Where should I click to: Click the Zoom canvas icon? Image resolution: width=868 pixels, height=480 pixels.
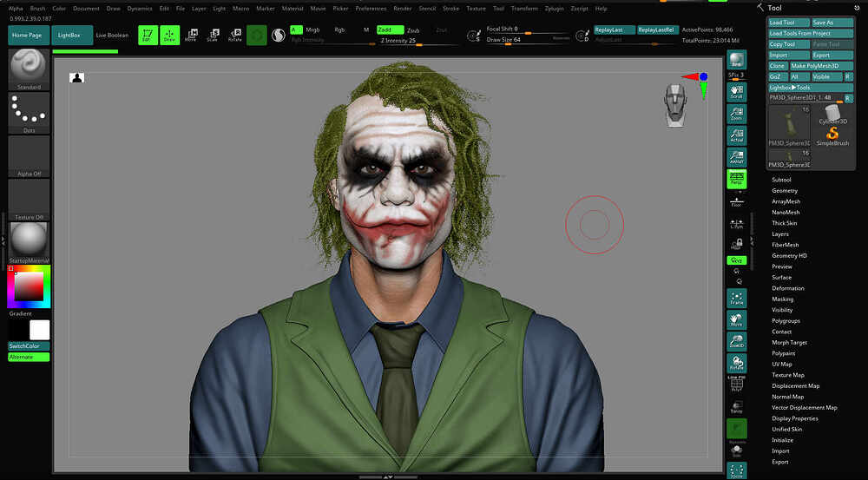tap(736, 114)
